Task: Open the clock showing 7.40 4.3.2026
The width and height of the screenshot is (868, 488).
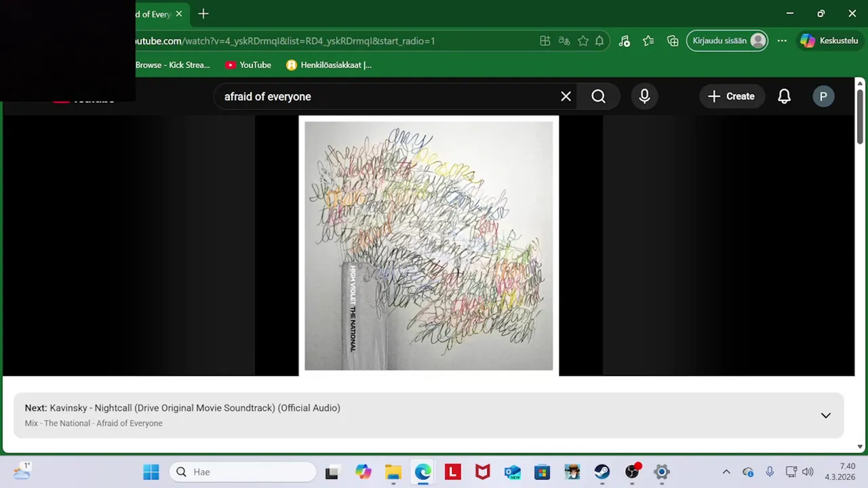Action: point(840,472)
